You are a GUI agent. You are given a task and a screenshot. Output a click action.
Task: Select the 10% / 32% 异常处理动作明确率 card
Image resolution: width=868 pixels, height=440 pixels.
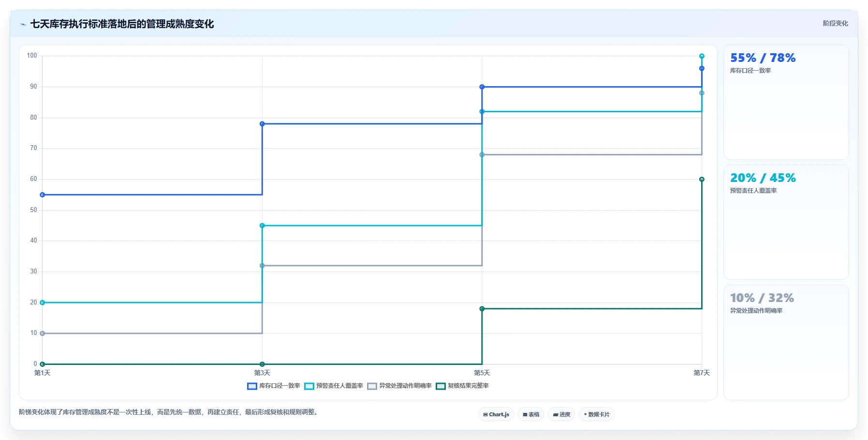(x=786, y=342)
